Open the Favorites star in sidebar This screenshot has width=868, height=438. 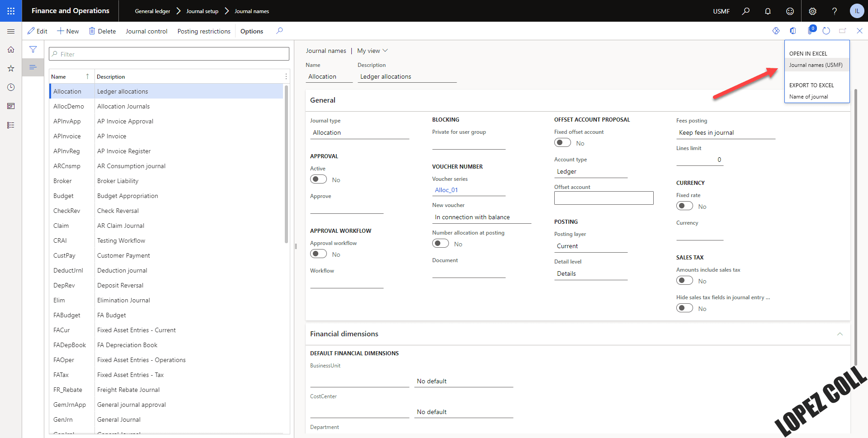pos(11,68)
